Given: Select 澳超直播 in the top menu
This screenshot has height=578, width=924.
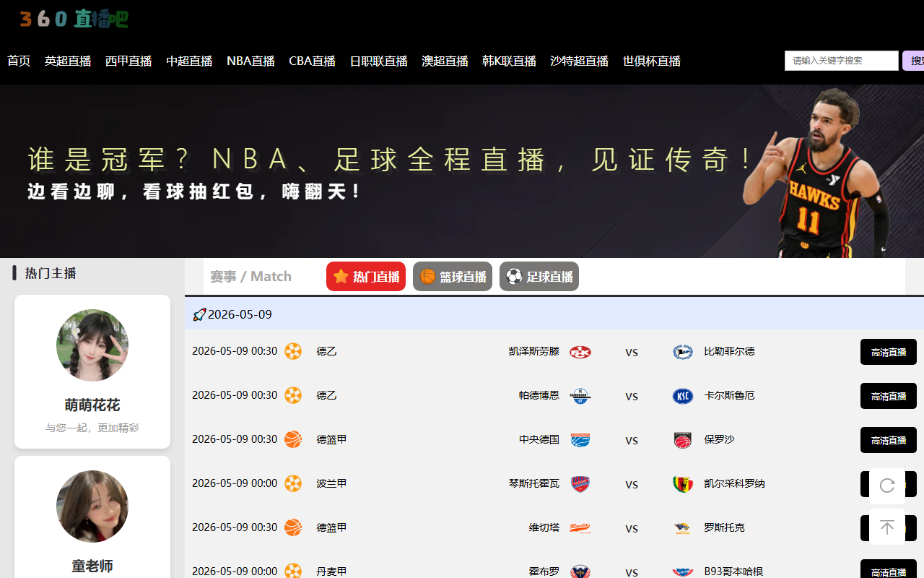Looking at the screenshot, I should point(445,61).
